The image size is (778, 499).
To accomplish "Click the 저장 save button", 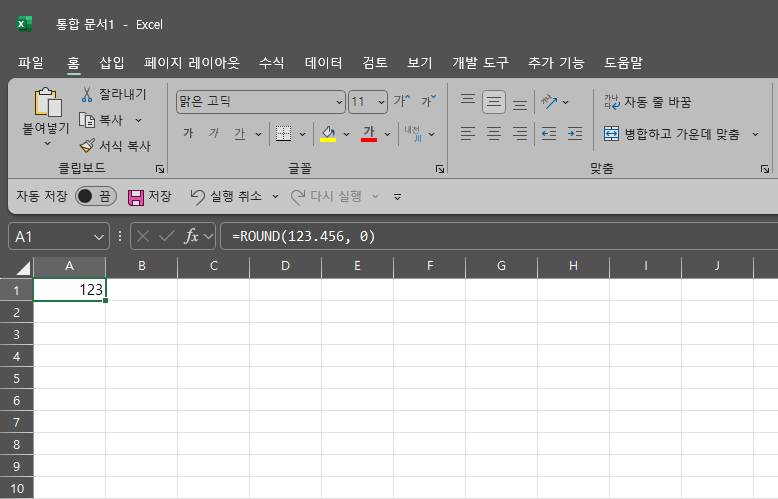I will tap(149, 196).
